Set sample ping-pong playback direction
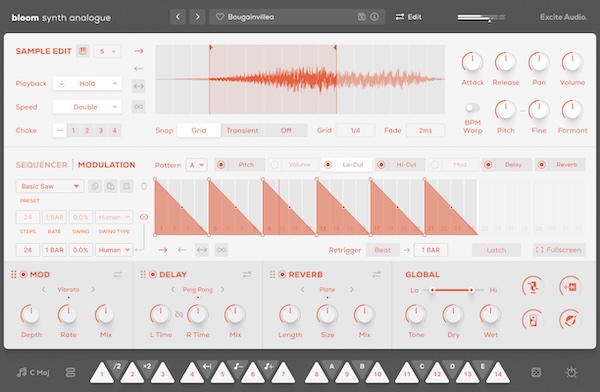 (139, 86)
